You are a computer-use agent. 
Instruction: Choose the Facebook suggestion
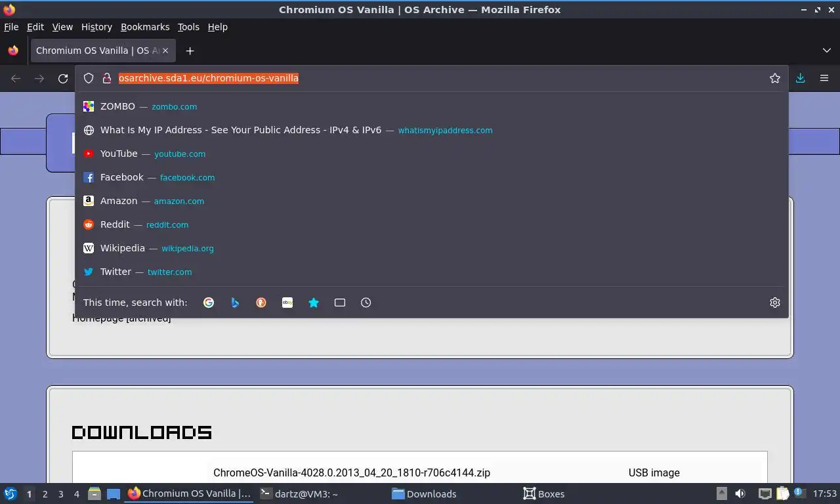(432, 177)
